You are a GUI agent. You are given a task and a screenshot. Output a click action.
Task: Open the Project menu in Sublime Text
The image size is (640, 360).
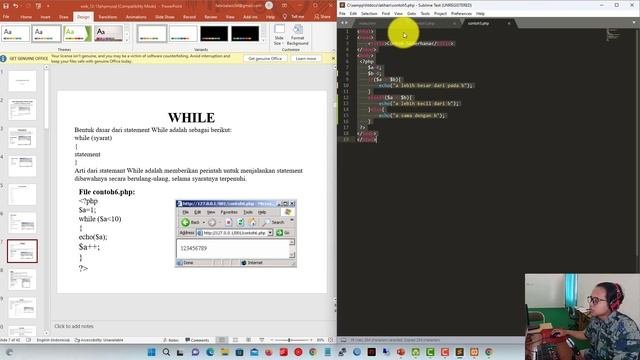click(x=440, y=13)
